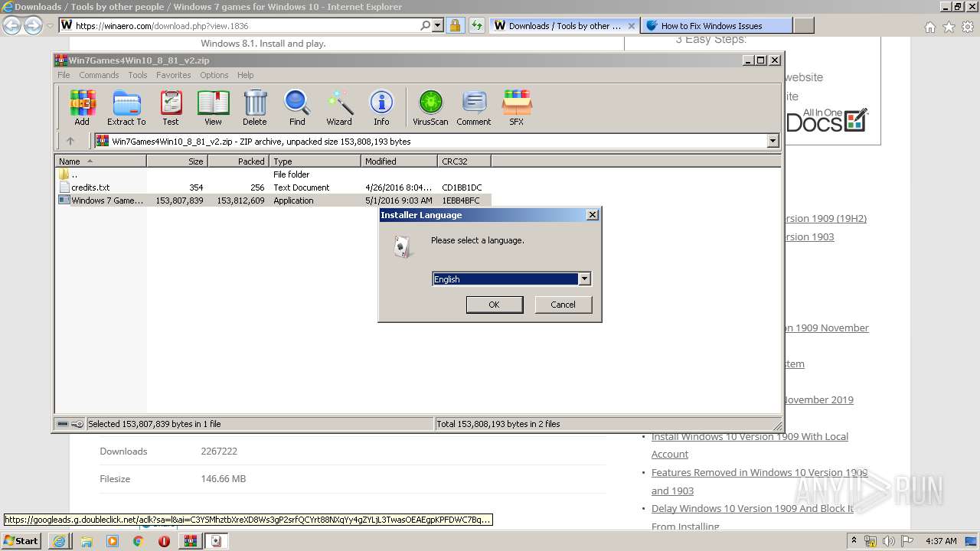Open IE Tools gear icon
The width and height of the screenshot is (980, 551).
pos(968,27)
